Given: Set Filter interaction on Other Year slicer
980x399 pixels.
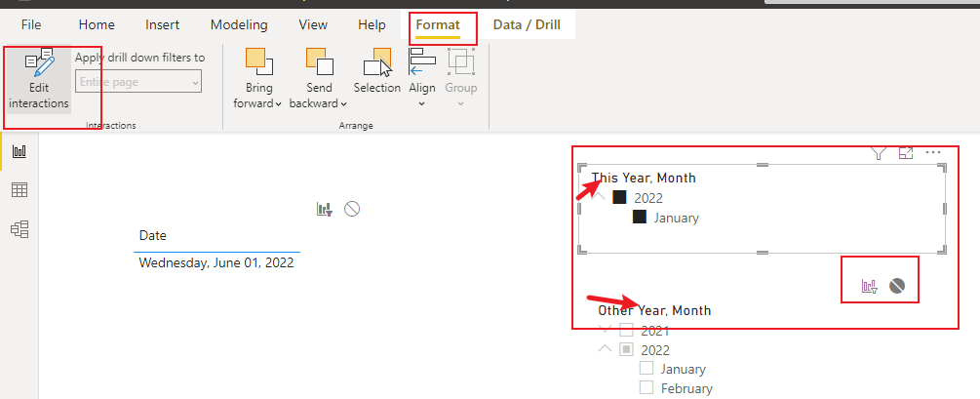Looking at the screenshot, I should [870, 287].
